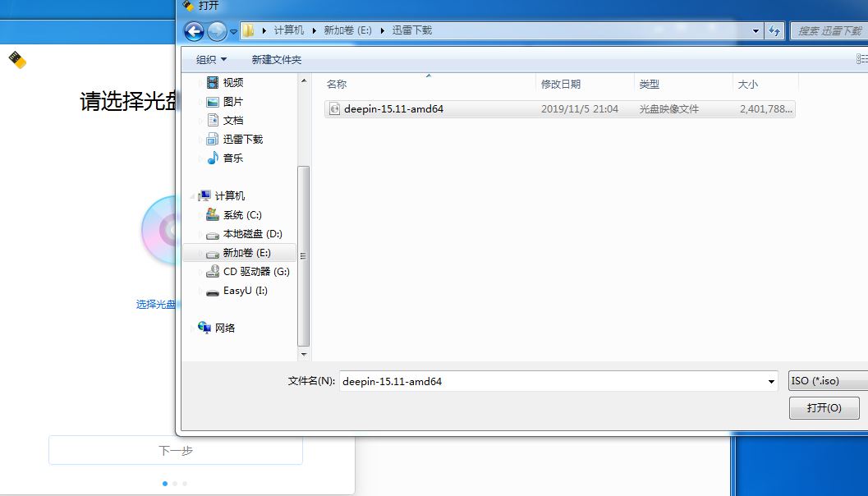Click the 打开(O) button
The height and width of the screenshot is (496, 868).
point(824,408)
